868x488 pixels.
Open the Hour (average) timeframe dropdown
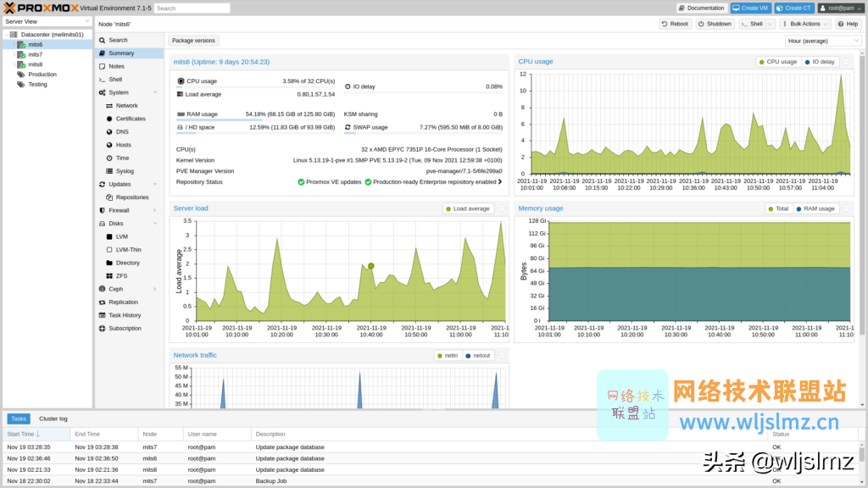(823, 41)
